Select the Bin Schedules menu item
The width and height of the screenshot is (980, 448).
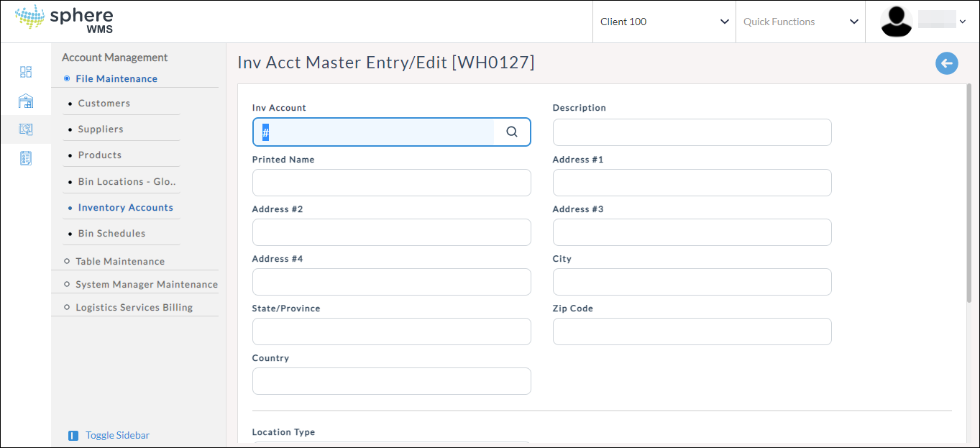click(x=111, y=234)
